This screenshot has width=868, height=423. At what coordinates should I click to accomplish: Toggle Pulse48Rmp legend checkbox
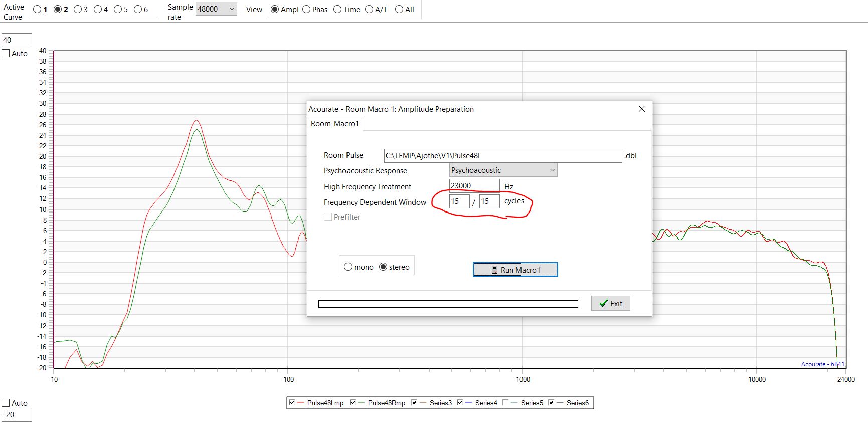click(353, 402)
